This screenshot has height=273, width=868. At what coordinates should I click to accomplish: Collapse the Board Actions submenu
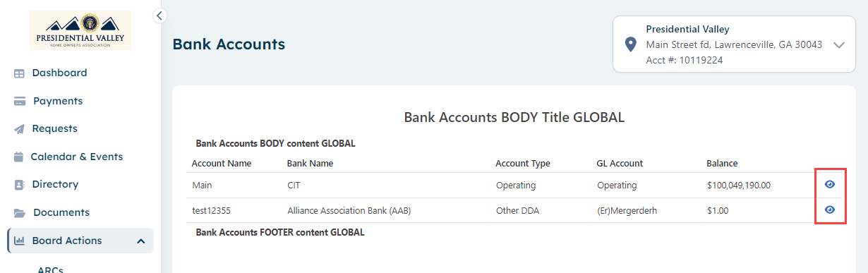[140, 241]
